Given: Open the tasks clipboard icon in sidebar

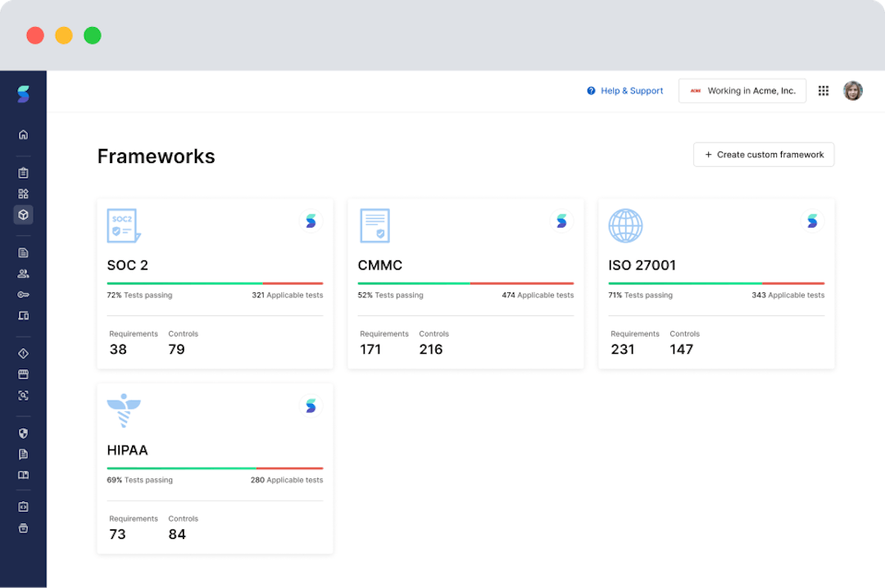Looking at the screenshot, I should 23,172.
